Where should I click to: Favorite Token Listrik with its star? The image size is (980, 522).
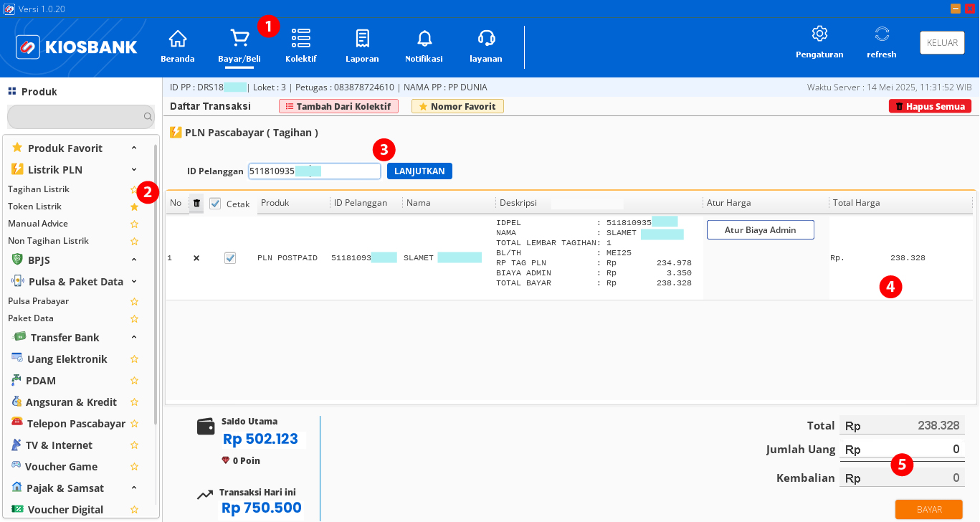tap(134, 207)
